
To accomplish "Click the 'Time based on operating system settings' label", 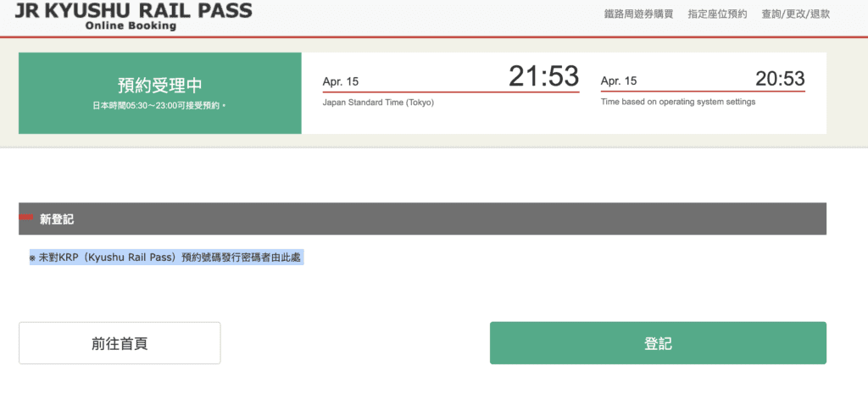I will coord(677,102).
